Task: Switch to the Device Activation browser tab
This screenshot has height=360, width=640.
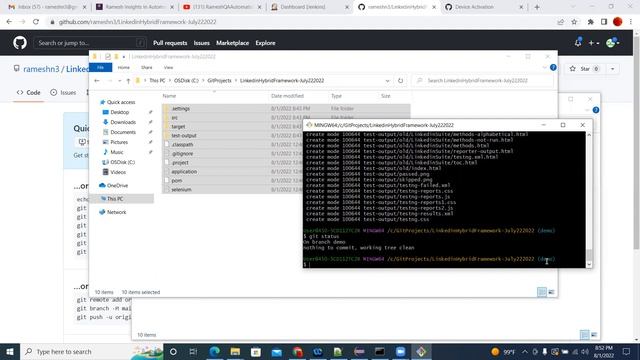Action: pos(484,7)
